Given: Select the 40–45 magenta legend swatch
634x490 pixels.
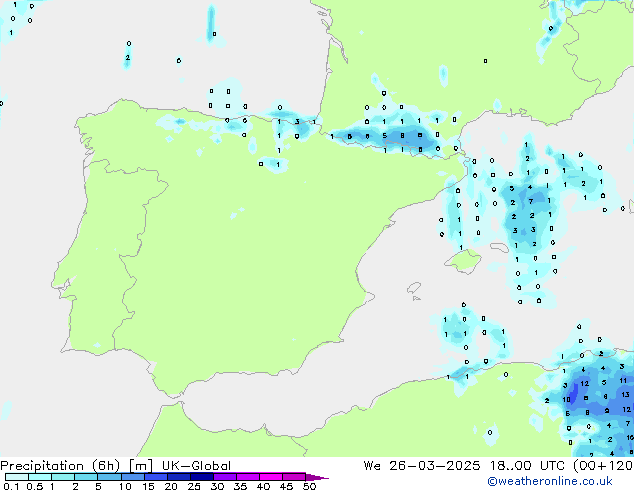Looking at the screenshot, I should click(x=271, y=477).
